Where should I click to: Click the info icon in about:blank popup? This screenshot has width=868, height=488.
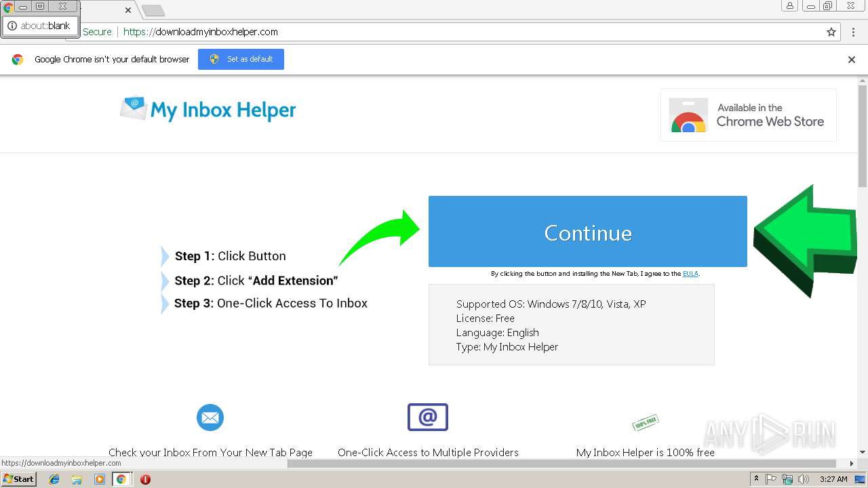pyautogui.click(x=12, y=26)
